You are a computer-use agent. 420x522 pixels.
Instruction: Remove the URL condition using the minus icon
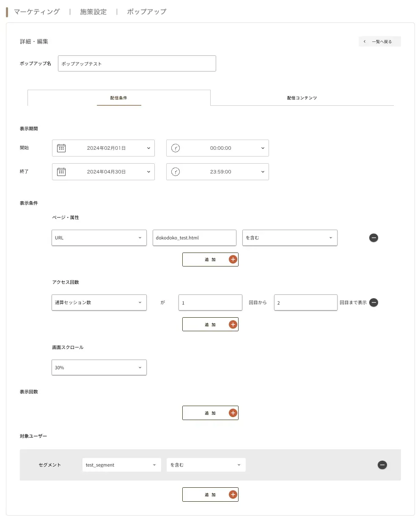click(373, 238)
